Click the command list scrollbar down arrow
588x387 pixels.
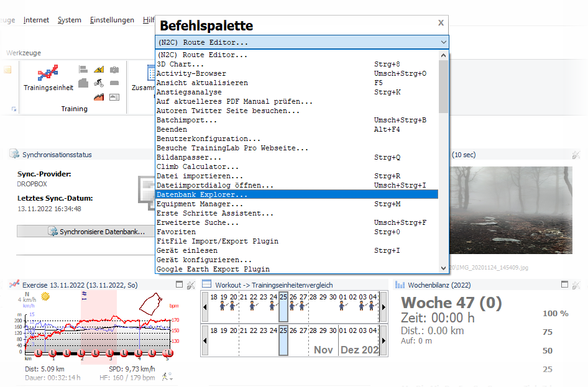pyautogui.click(x=443, y=268)
